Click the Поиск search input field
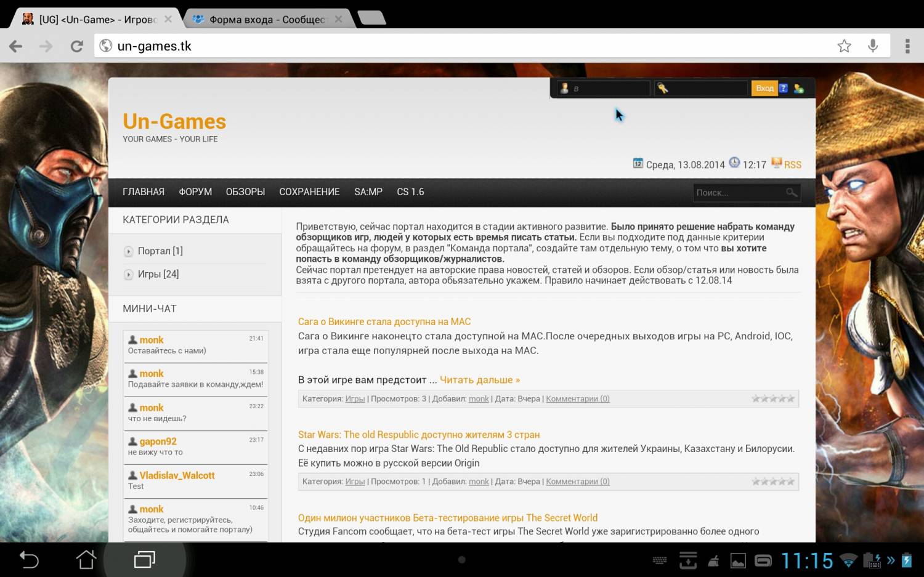Screen dimensions: 924x577 point(738,193)
